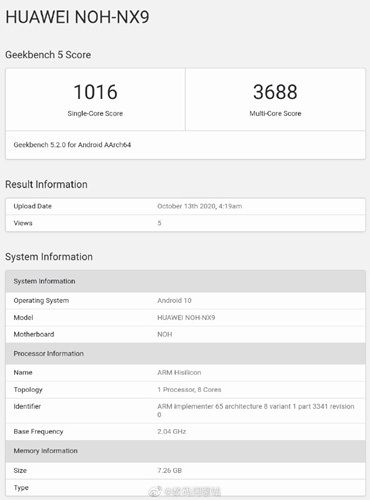This screenshot has height=500, width=370.
Task: Select the Multi-Core Score label
Action: 275,113
